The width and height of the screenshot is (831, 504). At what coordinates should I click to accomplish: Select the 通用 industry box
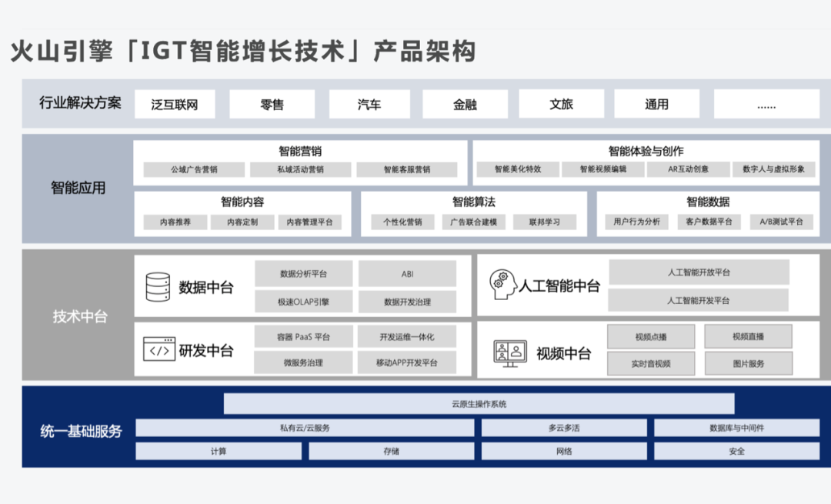656,104
